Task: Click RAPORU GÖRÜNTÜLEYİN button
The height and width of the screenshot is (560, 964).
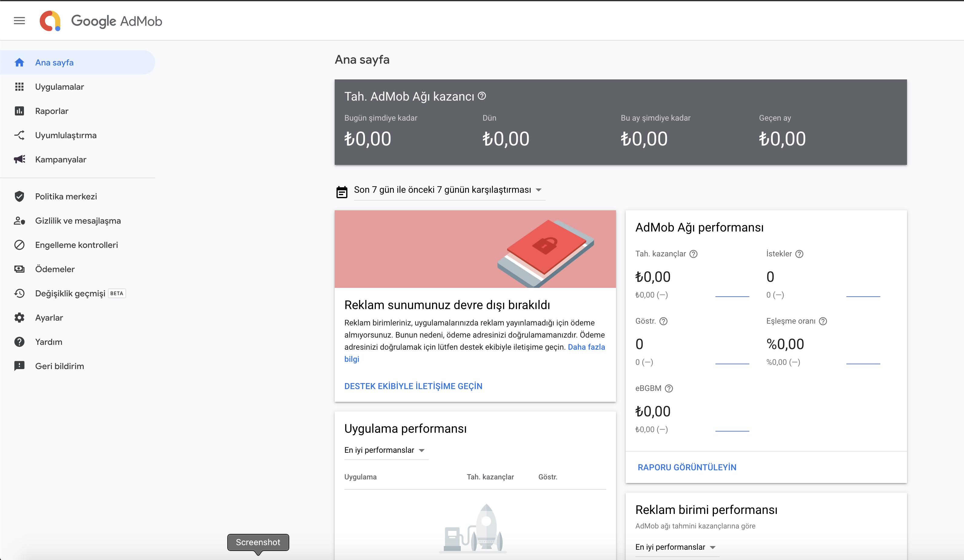Action: tap(687, 468)
